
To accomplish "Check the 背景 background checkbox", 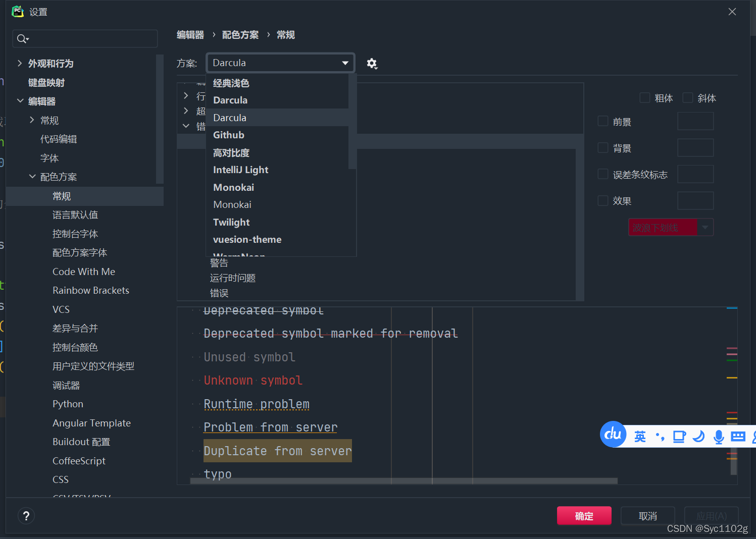I will coord(602,148).
